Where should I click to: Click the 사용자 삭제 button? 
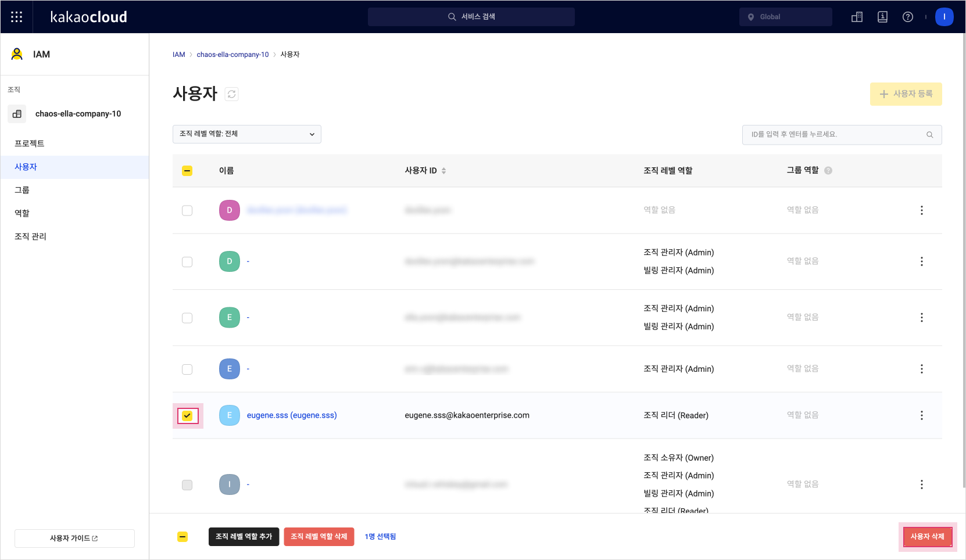(x=928, y=537)
